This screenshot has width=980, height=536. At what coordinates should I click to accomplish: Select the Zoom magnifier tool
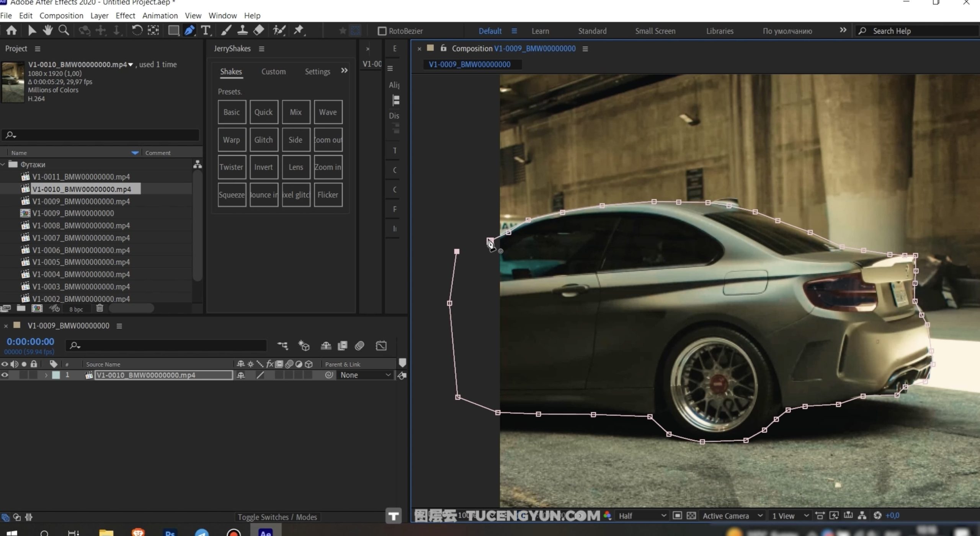[64, 31]
